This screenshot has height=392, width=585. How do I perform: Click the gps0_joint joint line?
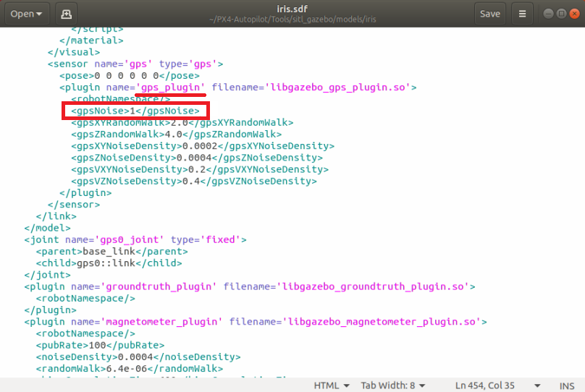coord(135,239)
